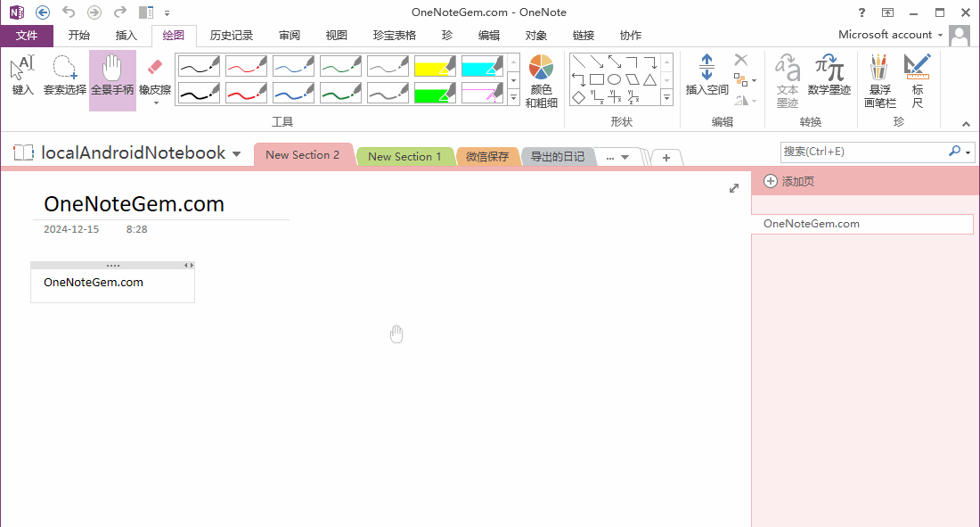Switch to the 视图 ribbon tab
This screenshot has width=980, height=527.
[x=336, y=36]
